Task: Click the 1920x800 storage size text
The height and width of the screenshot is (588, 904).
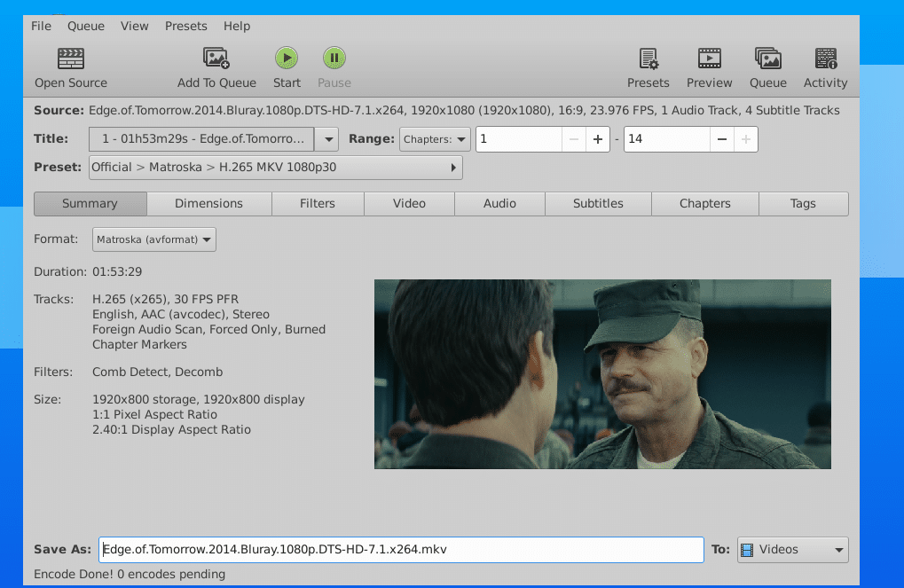Action: click(199, 399)
